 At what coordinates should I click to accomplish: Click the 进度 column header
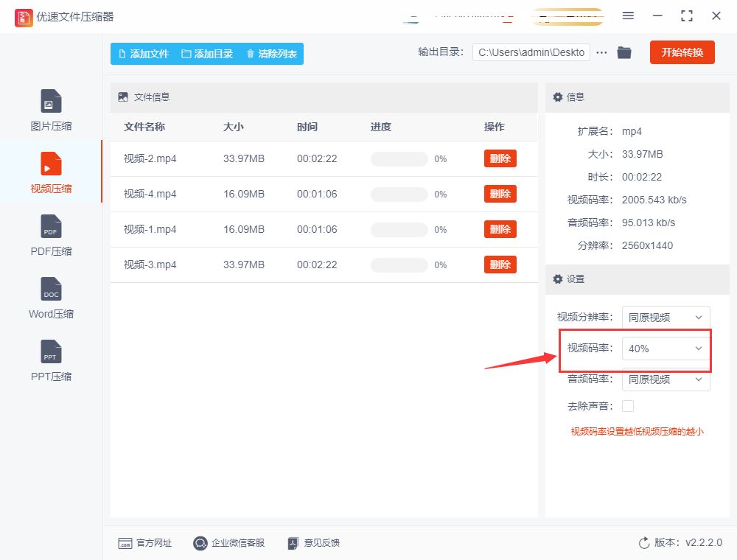(381, 127)
